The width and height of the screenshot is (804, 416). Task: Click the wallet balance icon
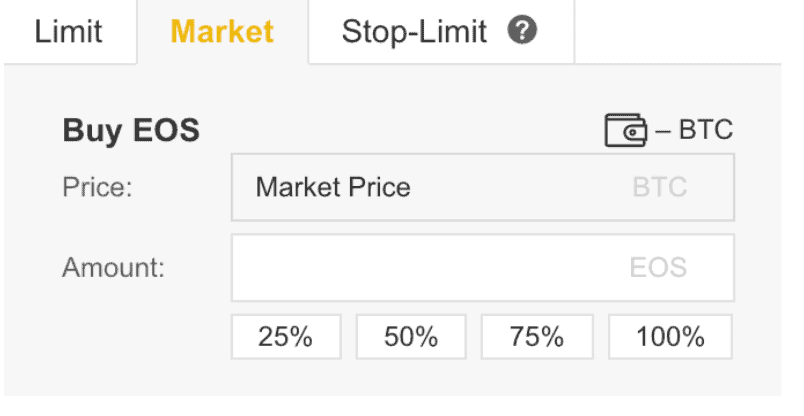click(x=626, y=130)
